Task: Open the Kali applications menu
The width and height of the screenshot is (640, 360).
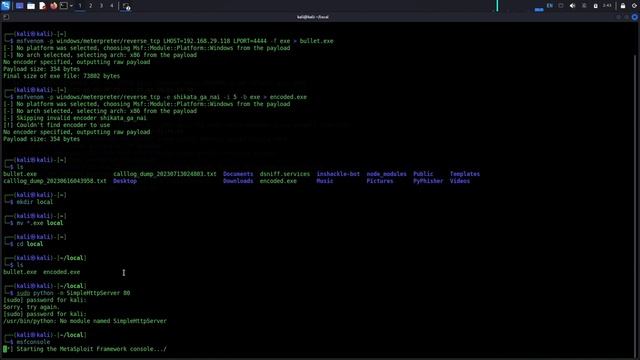Action: pos(5,6)
